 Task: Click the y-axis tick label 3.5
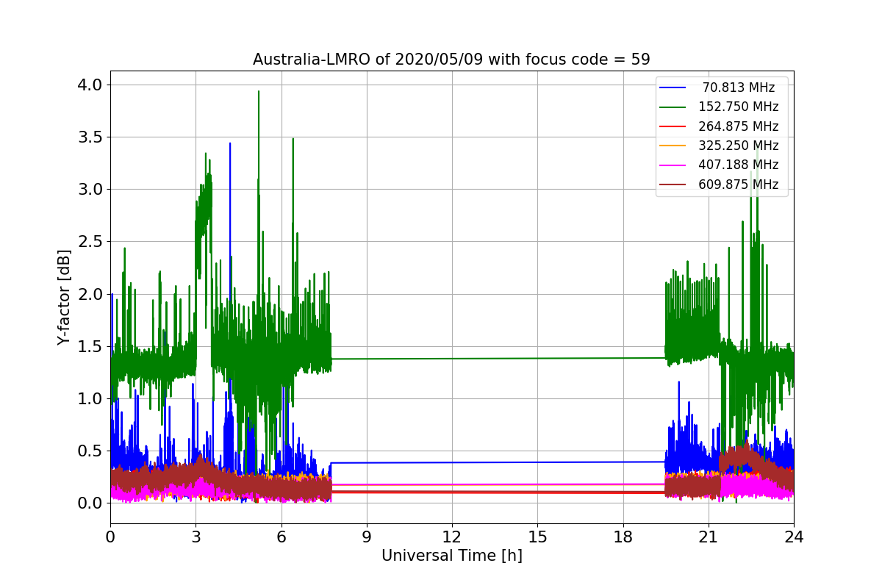coord(89,137)
